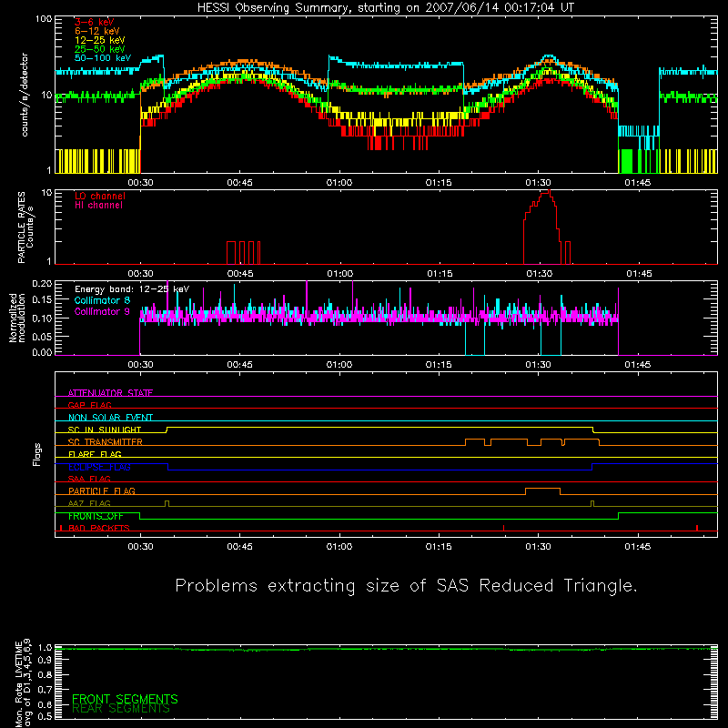Click the 'SAA FLAG' label
The height and width of the screenshot is (728, 728).
(x=89, y=479)
